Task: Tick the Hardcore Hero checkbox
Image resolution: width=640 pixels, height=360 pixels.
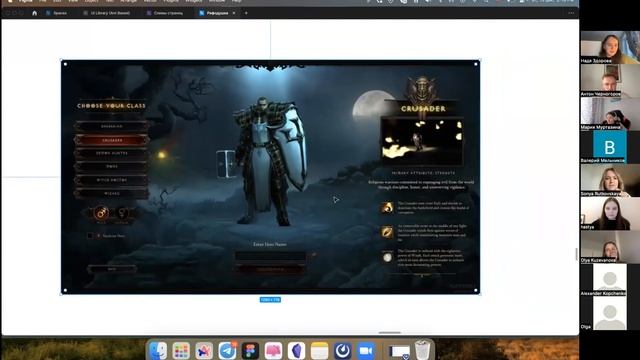Action: [90, 236]
